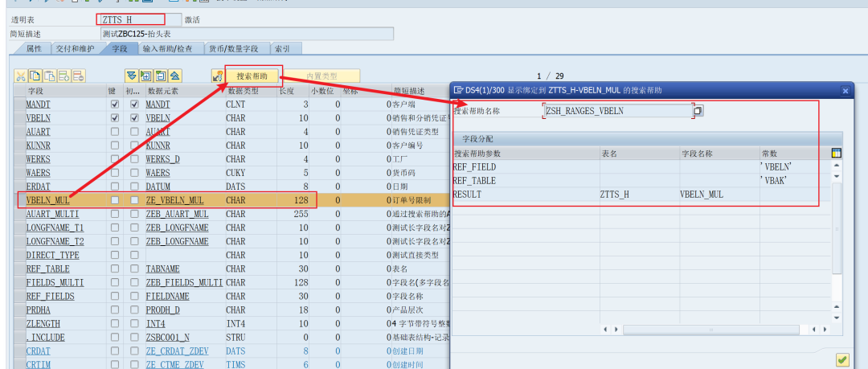This screenshot has width=868, height=369.
Task: Click the 内置类型 button
Action: click(x=321, y=76)
